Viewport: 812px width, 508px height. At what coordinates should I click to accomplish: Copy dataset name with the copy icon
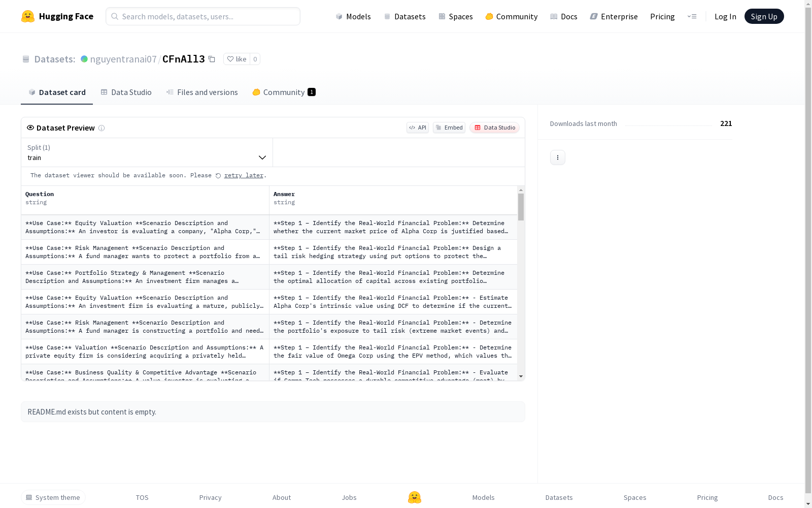click(212, 59)
